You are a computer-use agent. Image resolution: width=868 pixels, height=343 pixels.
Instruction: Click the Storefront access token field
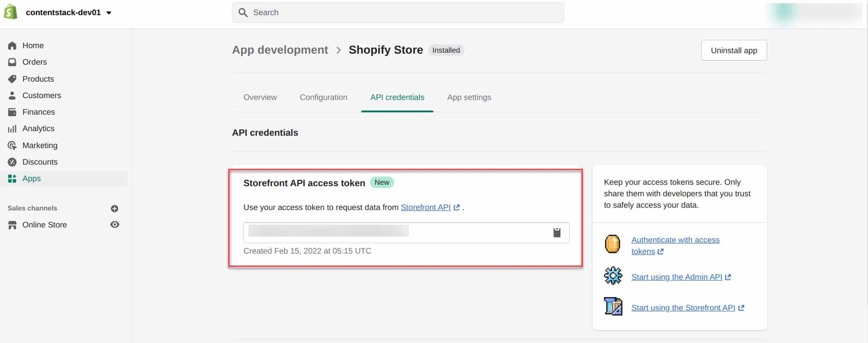(406, 232)
